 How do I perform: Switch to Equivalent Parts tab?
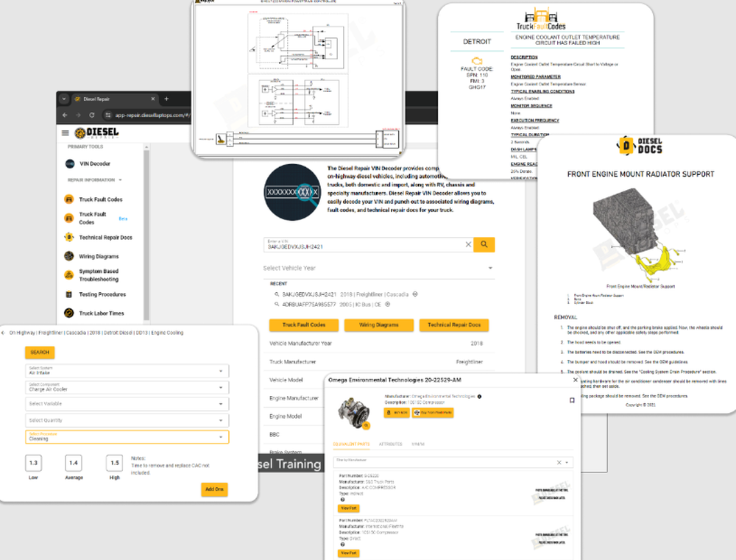(x=352, y=444)
